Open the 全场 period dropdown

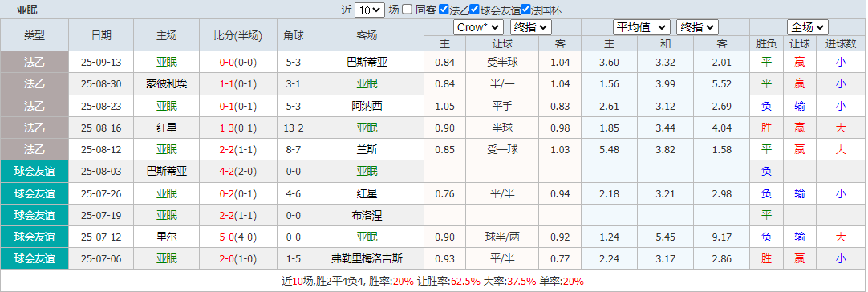tap(808, 27)
